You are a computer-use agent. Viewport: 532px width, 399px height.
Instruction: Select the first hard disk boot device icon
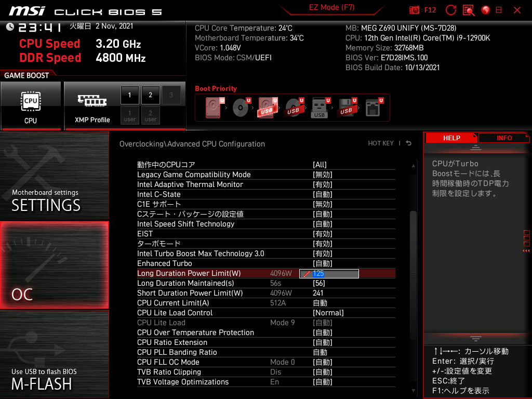[x=214, y=108]
